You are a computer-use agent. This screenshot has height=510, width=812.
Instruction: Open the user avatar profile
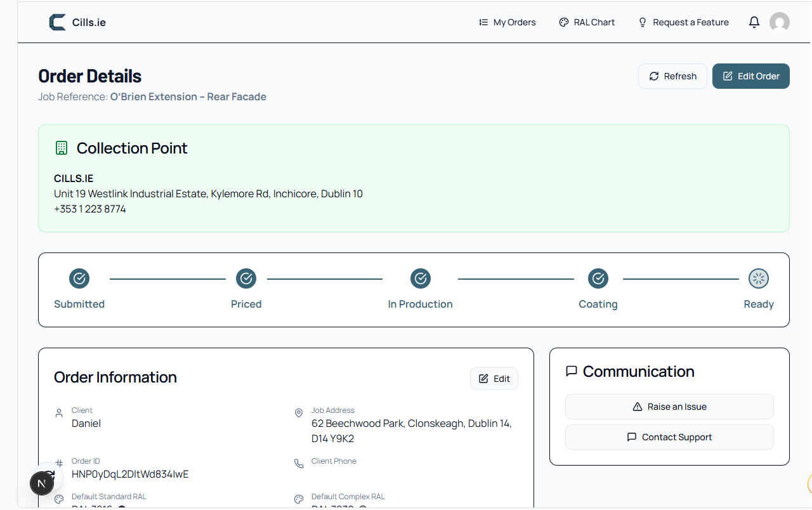click(780, 22)
